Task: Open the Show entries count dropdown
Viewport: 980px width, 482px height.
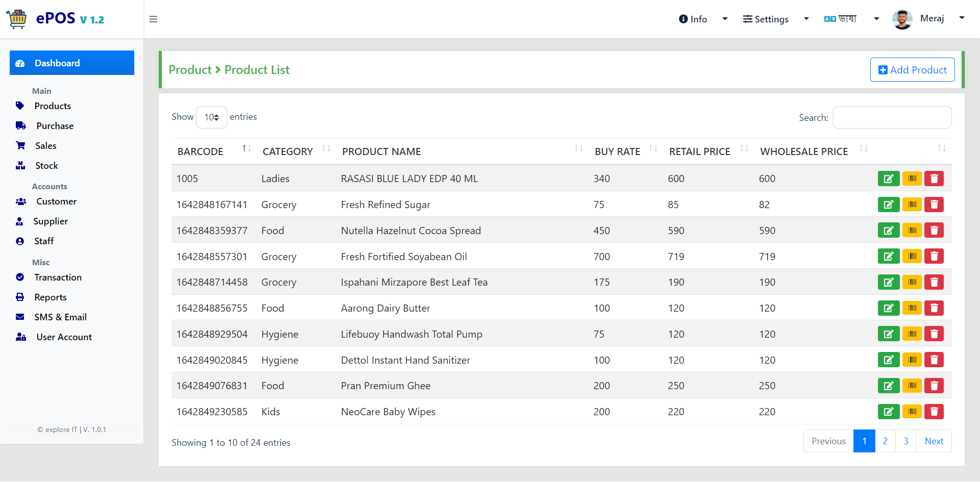Action: 211,117
